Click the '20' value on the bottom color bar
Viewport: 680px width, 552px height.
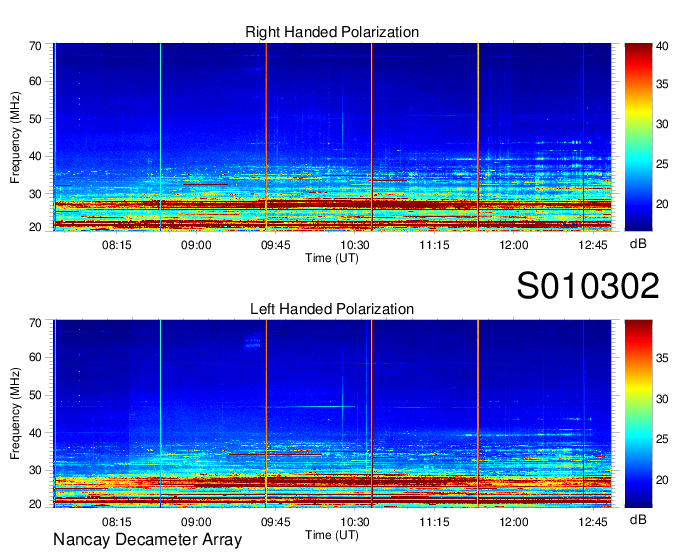662,480
